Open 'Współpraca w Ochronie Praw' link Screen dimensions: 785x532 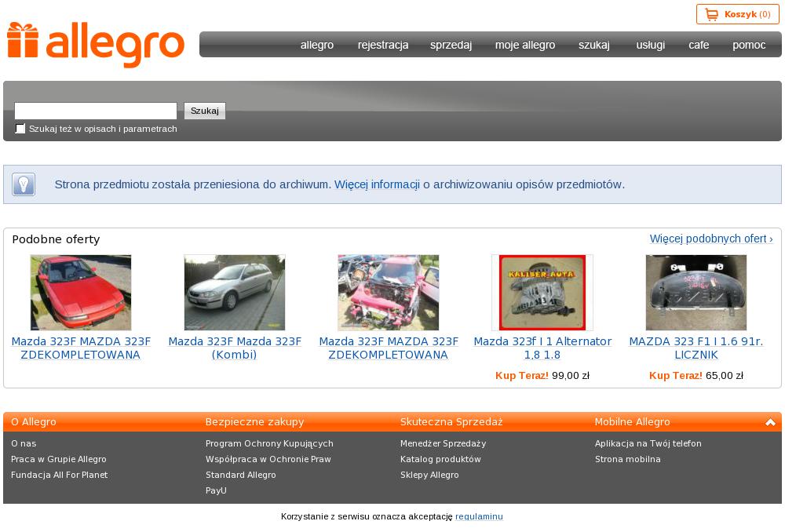(268, 459)
